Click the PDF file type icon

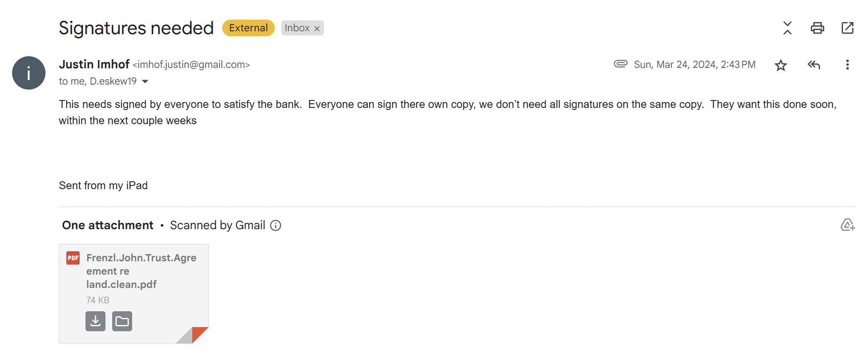point(73,258)
